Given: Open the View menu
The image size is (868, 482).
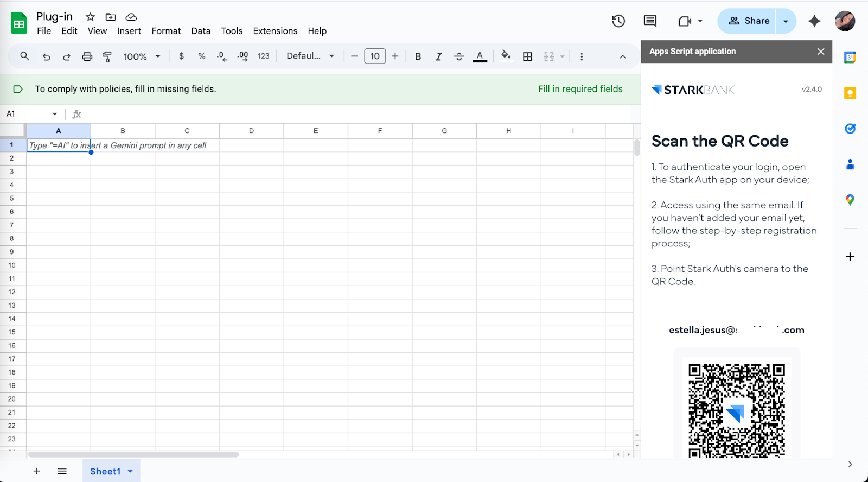Looking at the screenshot, I should (97, 31).
